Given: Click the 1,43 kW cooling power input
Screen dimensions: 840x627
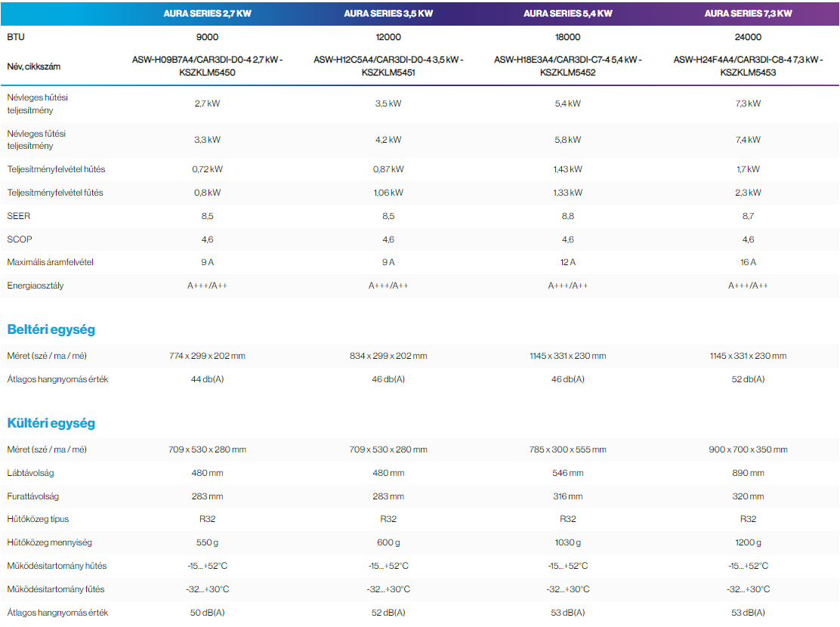Looking at the screenshot, I should pos(568,169).
